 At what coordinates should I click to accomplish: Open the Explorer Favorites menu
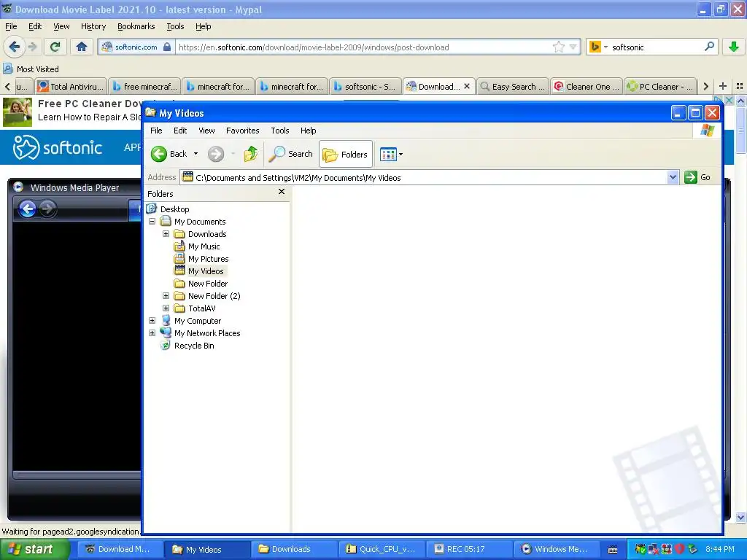click(242, 131)
